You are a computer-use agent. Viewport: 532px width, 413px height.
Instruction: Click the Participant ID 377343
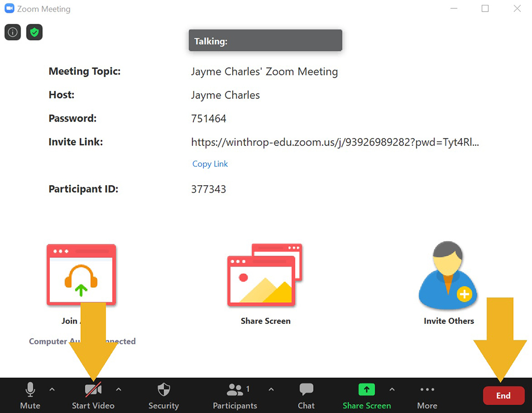tap(208, 189)
